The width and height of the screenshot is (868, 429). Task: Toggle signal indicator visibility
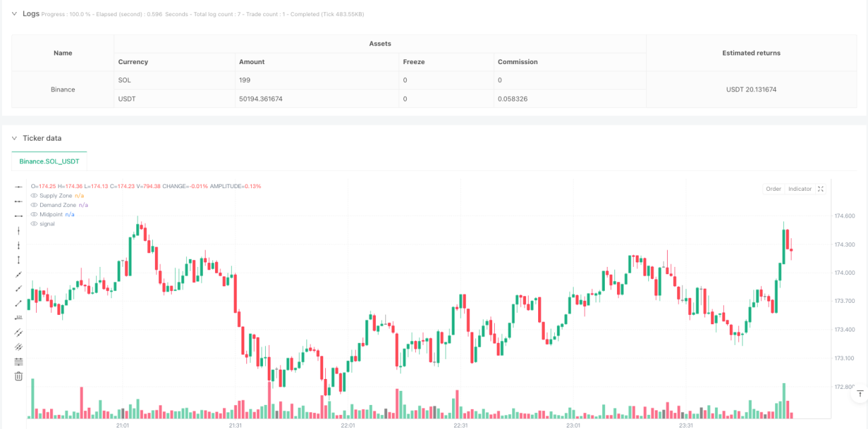pyautogui.click(x=34, y=224)
